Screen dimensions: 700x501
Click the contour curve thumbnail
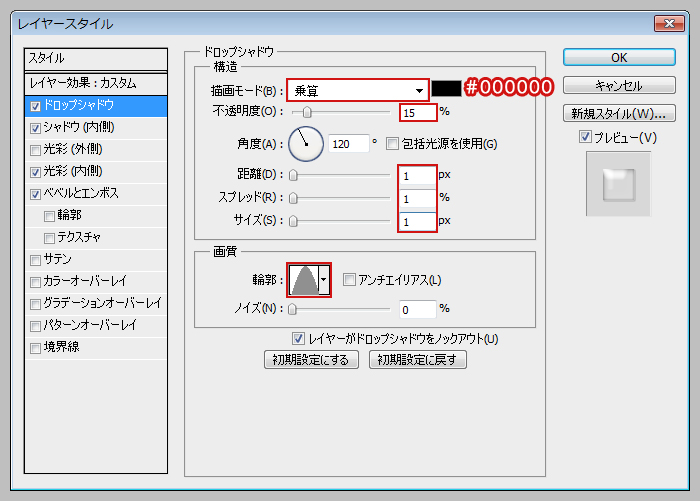tap(304, 280)
